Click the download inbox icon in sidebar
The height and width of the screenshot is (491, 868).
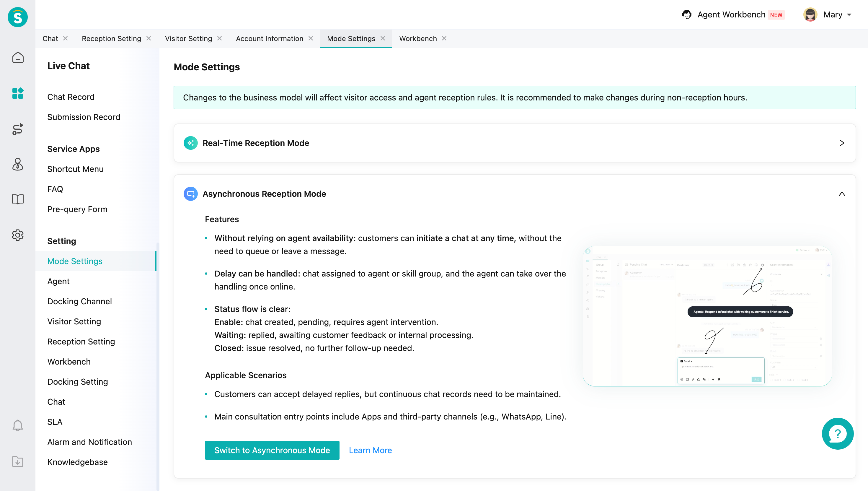tap(17, 461)
